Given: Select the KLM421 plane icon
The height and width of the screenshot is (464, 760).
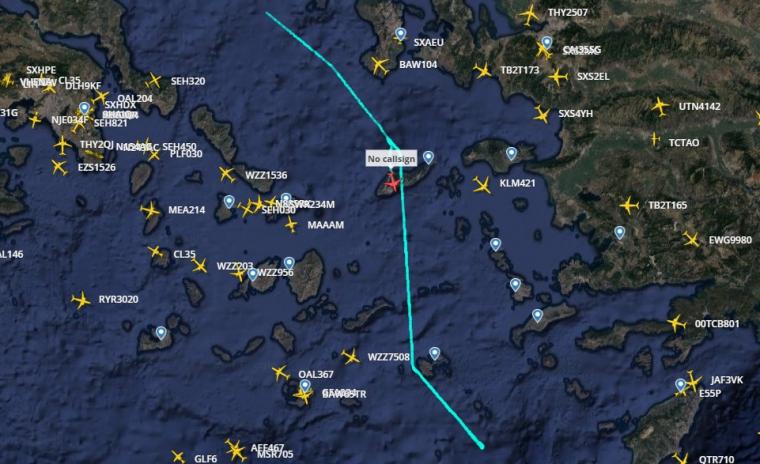Looking at the screenshot, I should [482, 185].
